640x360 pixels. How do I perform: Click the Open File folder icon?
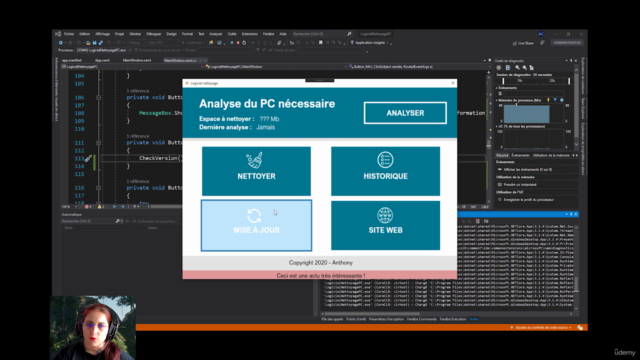88,42
